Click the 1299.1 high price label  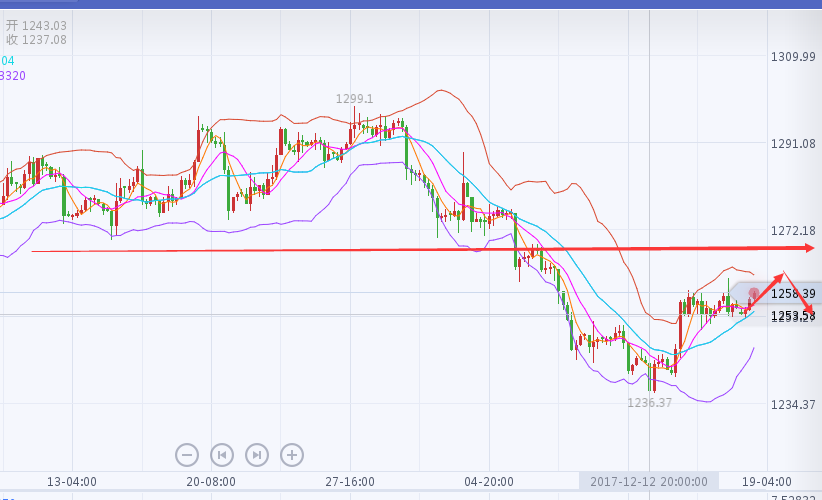[354, 99]
